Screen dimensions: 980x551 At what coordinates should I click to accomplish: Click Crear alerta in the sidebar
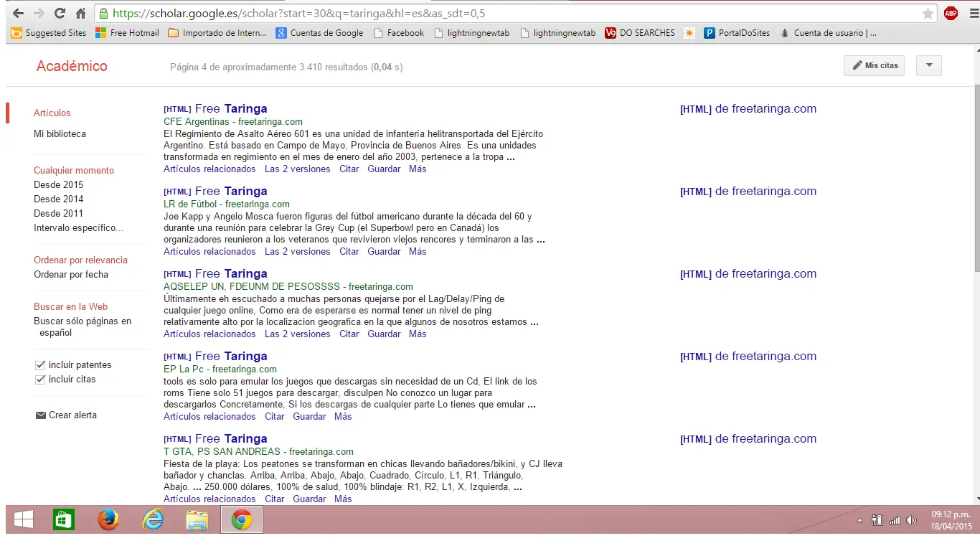(x=66, y=415)
